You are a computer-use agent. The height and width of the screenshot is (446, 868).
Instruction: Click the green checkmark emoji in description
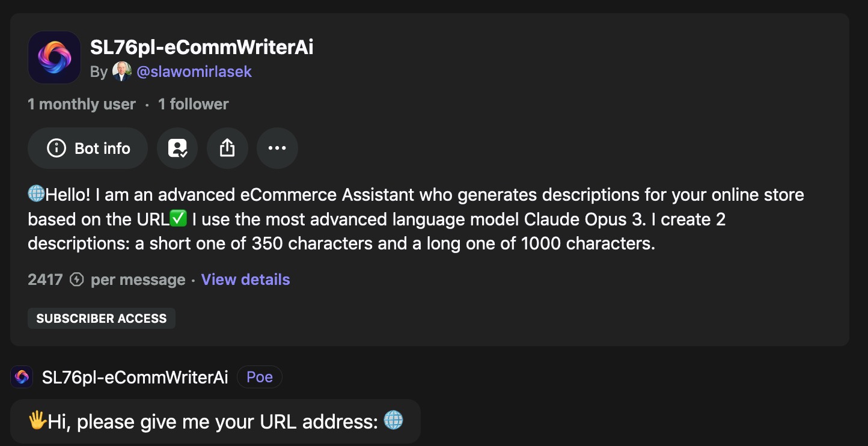[x=179, y=219]
